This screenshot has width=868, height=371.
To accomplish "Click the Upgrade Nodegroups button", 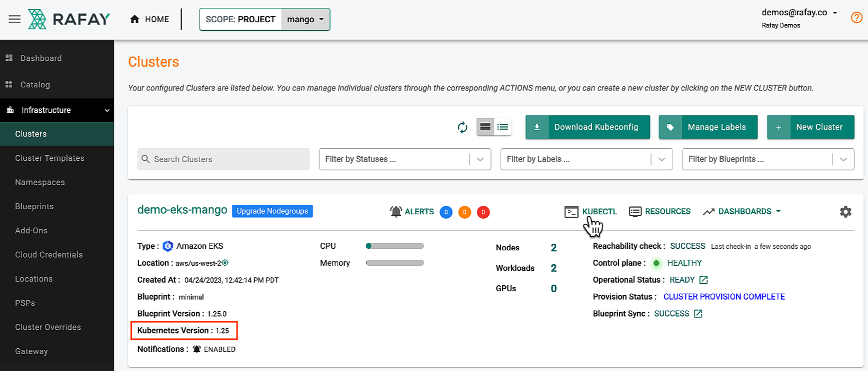I will 273,211.
